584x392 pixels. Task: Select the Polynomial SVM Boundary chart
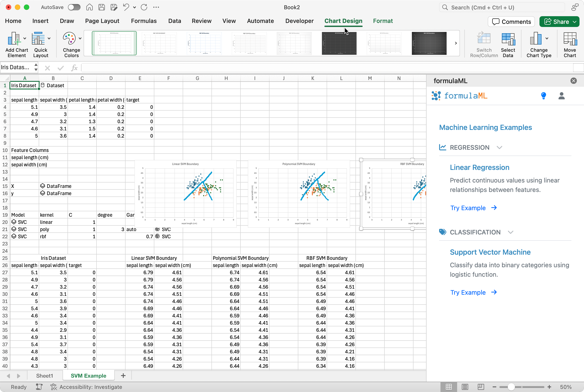(x=299, y=194)
